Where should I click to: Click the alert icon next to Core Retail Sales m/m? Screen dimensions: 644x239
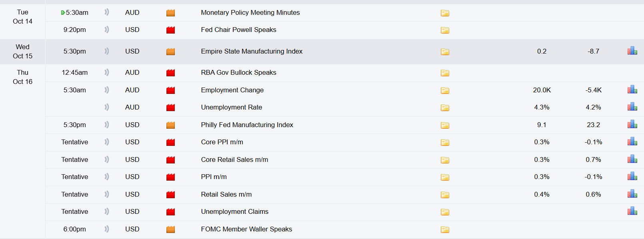pos(106,159)
